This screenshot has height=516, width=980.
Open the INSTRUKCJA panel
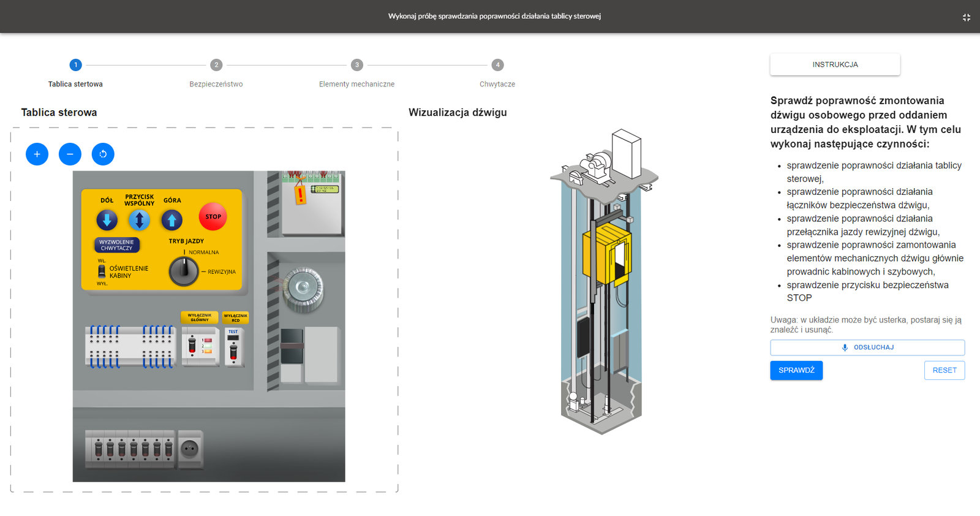[x=835, y=64]
